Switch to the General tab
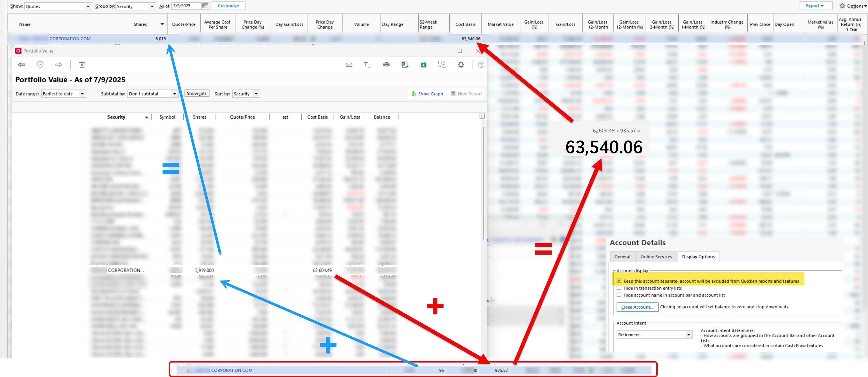The height and width of the screenshot is (377, 868). (x=622, y=257)
